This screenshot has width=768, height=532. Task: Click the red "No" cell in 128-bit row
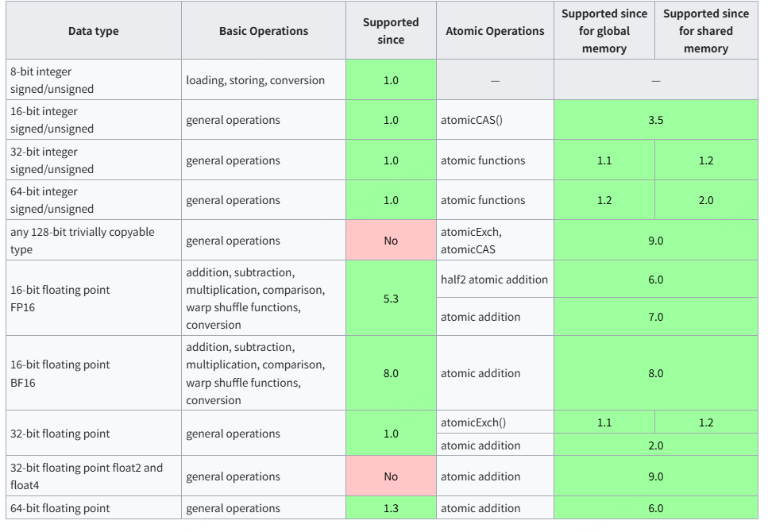[391, 241]
